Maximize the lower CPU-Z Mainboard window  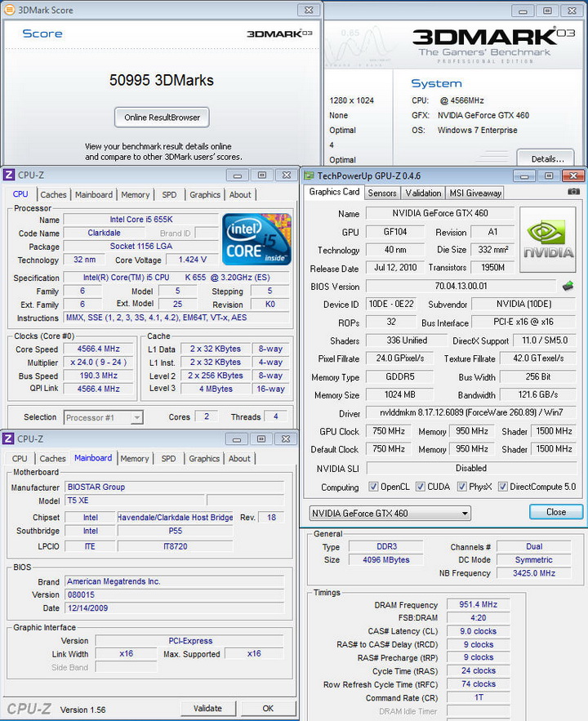[x=261, y=439]
